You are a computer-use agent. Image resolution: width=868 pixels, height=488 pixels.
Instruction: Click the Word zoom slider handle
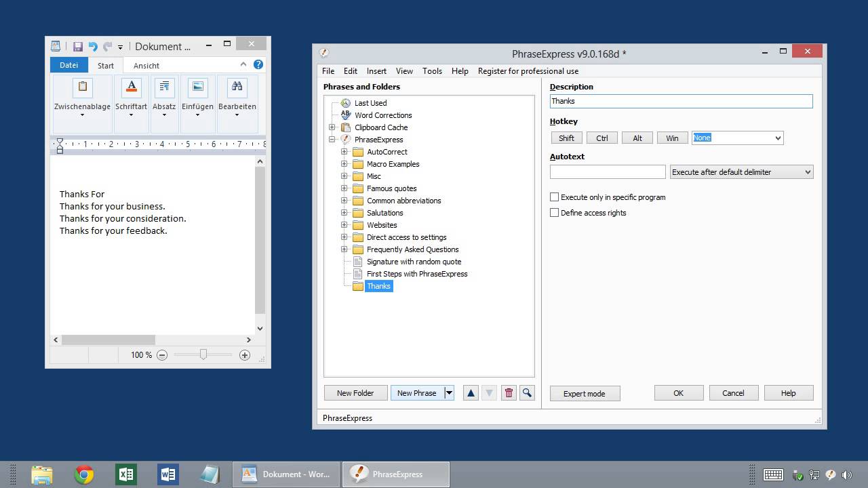tap(203, 354)
